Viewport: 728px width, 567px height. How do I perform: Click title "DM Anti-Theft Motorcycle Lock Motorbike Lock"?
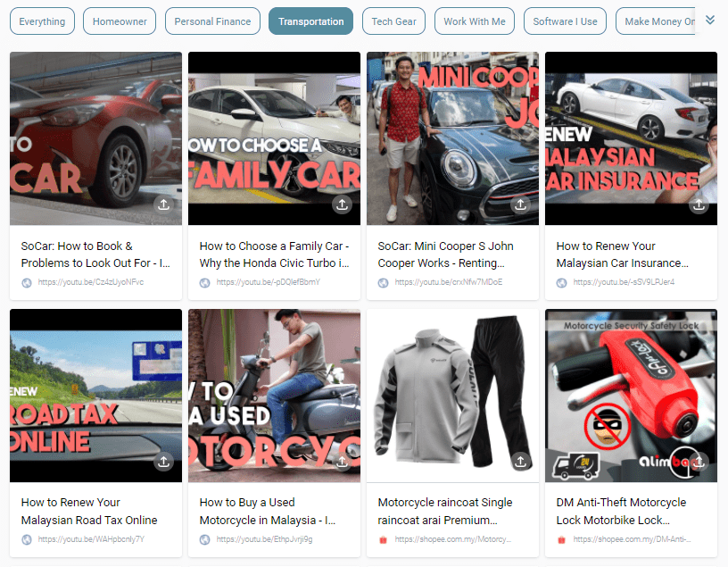point(621,512)
